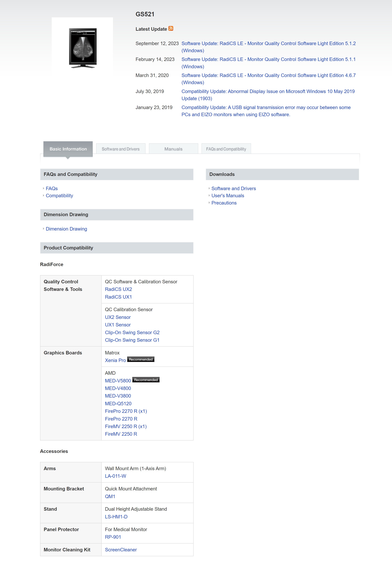
Task: Open the ScreenCleaner link
Action: (121, 550)
